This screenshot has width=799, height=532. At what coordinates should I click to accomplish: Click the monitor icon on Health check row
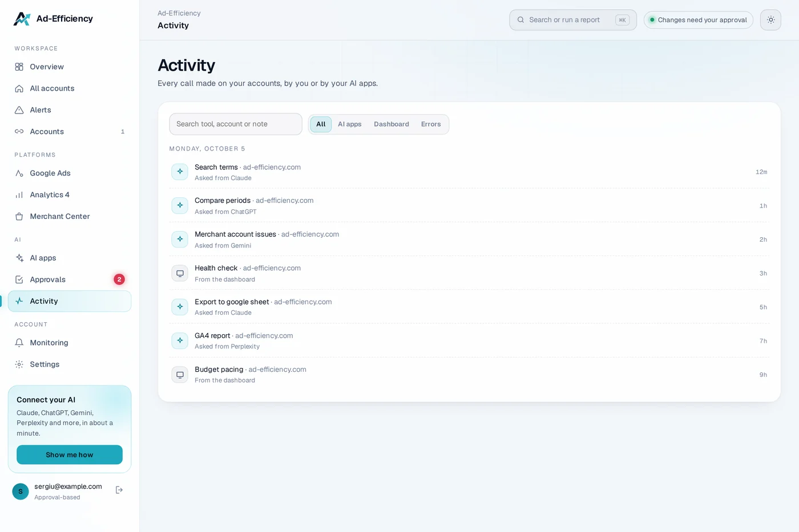click(180, 273)
